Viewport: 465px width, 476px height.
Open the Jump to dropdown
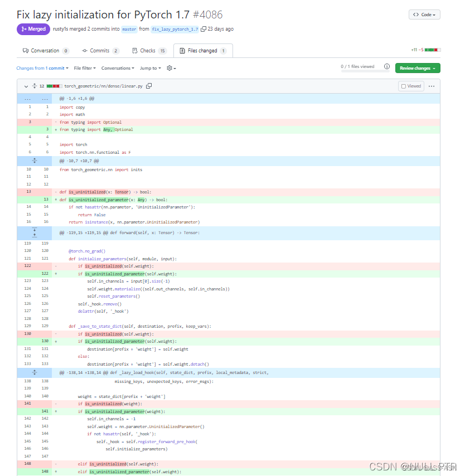pyautogui.click(x=149, y=67)
